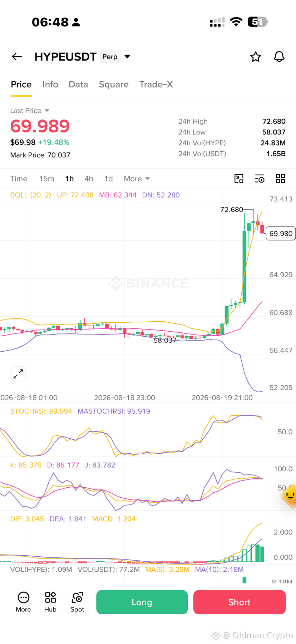Tap the DEA: 1.841 value

[x=68, y=519]
